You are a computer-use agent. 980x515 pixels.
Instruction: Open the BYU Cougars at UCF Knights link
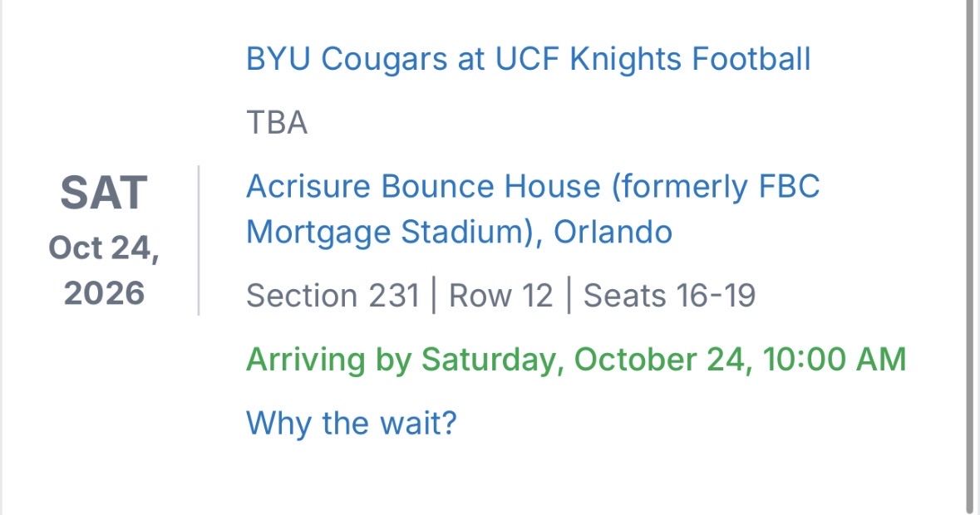point(528,60)
